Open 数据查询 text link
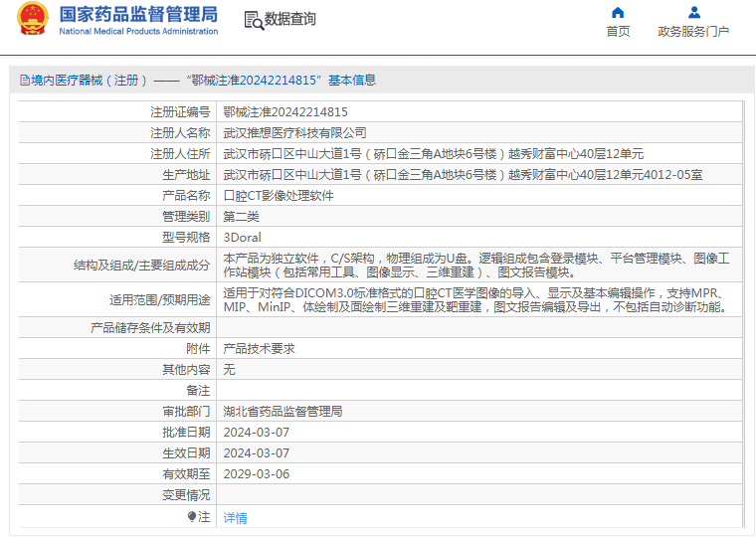Screen dimensions: 756x537 [x=290, y=19]
